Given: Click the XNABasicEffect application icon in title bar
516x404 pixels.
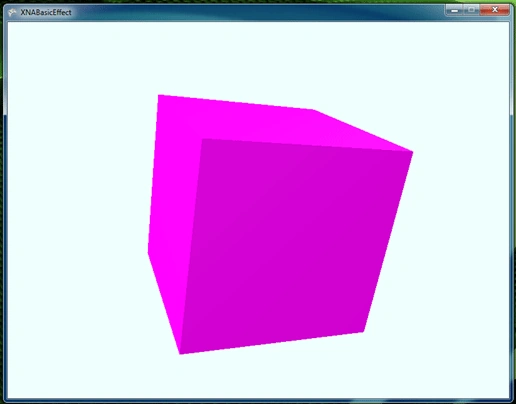Looking at the screenshot, I should (x=12, y=12).
